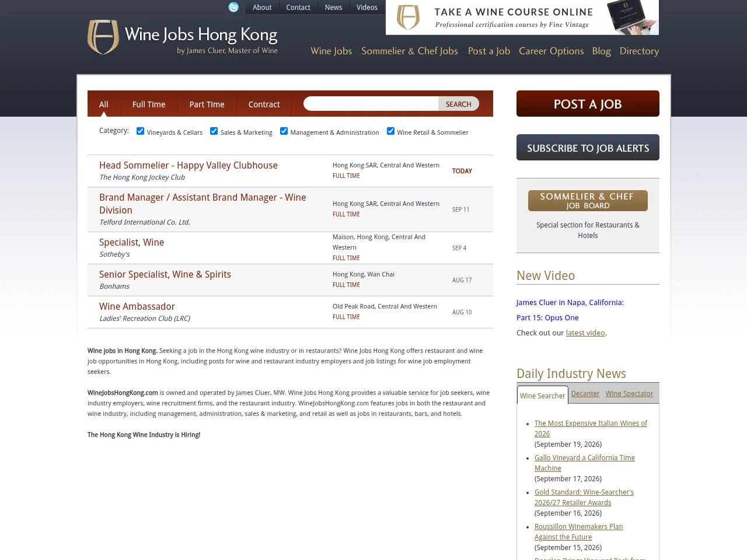Filter by Full Time tab
Screen dimensions: 747x560
click(149, 104)
